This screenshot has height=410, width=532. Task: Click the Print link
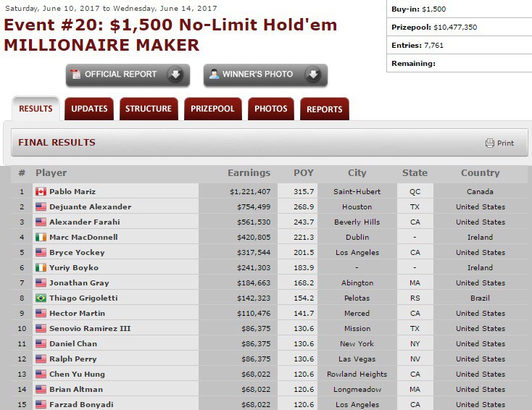point(505,143)
